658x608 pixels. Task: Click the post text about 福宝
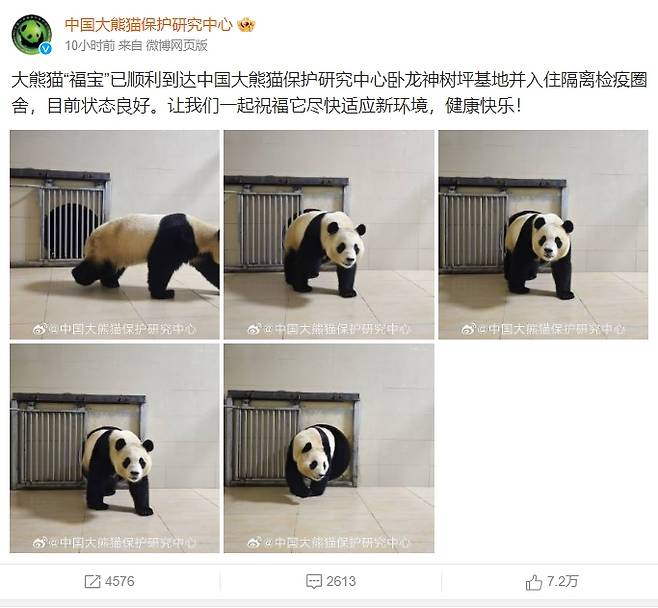pos(329,93)
